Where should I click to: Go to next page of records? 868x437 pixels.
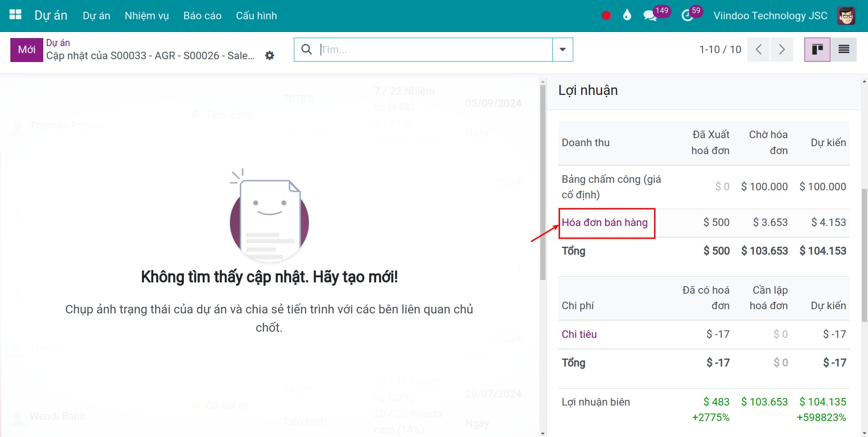click(781, 49)
